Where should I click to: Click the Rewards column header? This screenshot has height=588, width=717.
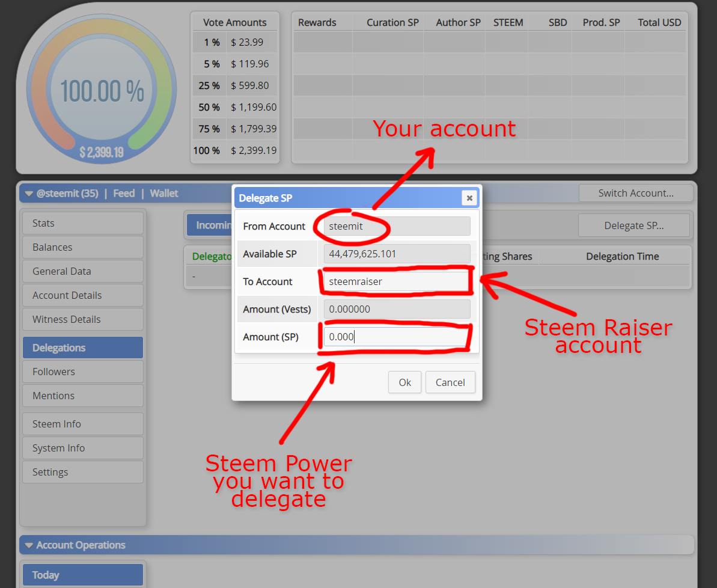pos(317,22)
